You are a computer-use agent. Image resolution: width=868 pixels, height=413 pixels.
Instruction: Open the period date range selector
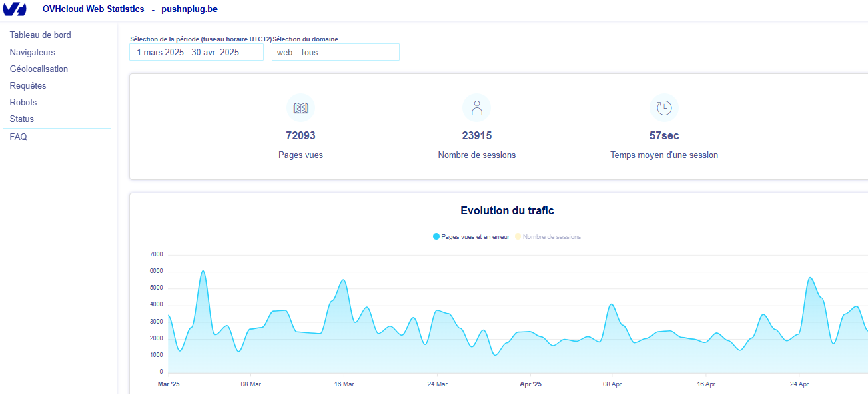pyautogui.click(x=196, y=52)
